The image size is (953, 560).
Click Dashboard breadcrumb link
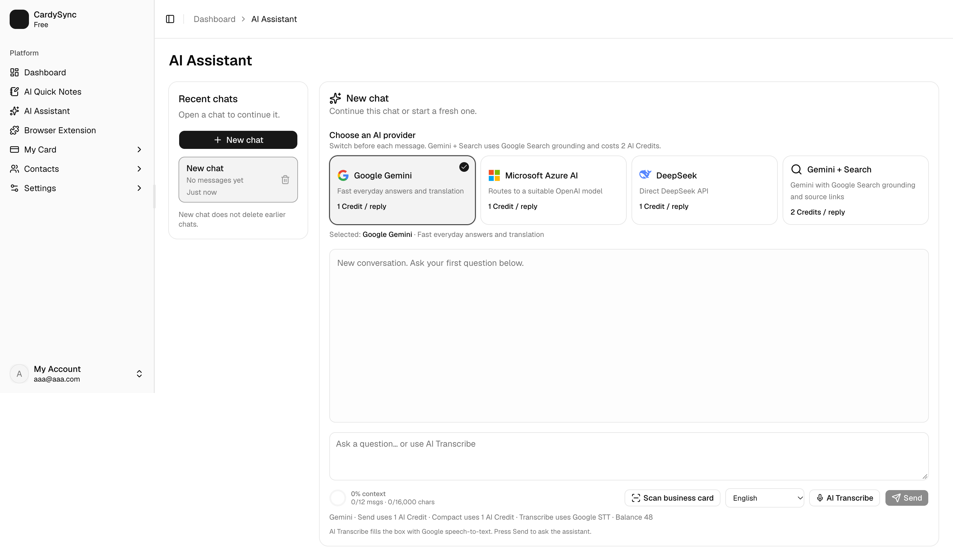[x=214, y=19]
